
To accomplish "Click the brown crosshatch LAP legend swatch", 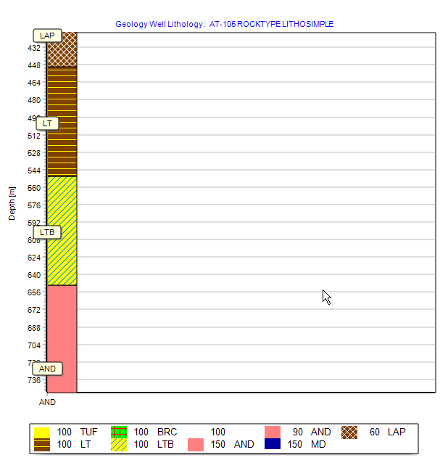I will [x=349, y=432].
